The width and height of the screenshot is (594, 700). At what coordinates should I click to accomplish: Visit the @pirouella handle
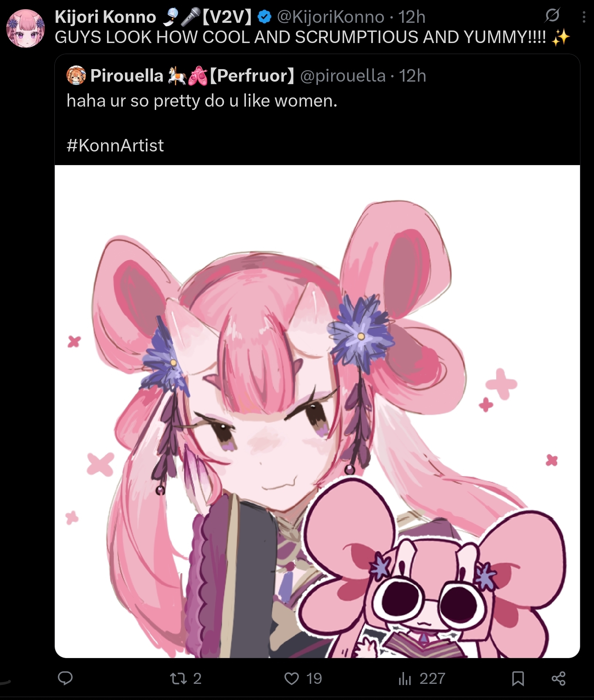coord(343,76)
